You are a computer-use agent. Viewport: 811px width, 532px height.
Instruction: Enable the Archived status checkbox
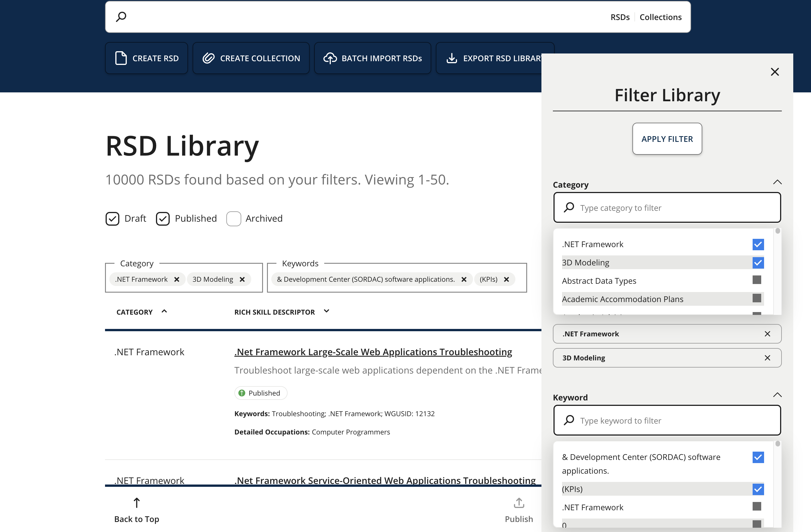(x=234, y=219)
